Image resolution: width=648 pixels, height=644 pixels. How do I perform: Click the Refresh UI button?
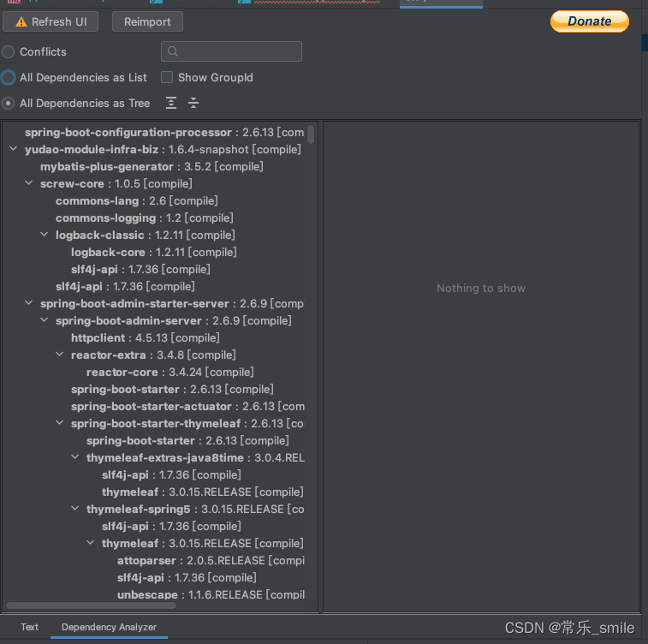coord(51,21)
